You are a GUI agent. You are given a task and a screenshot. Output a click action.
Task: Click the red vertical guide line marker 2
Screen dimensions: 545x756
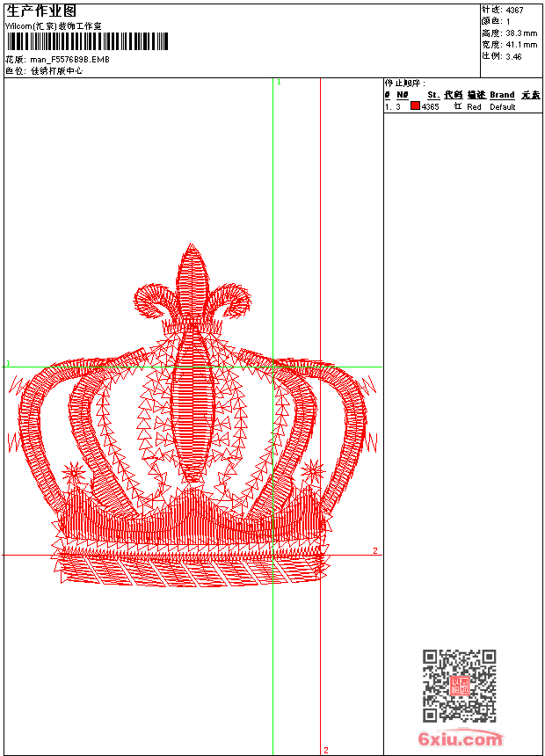tap(325, 750)
